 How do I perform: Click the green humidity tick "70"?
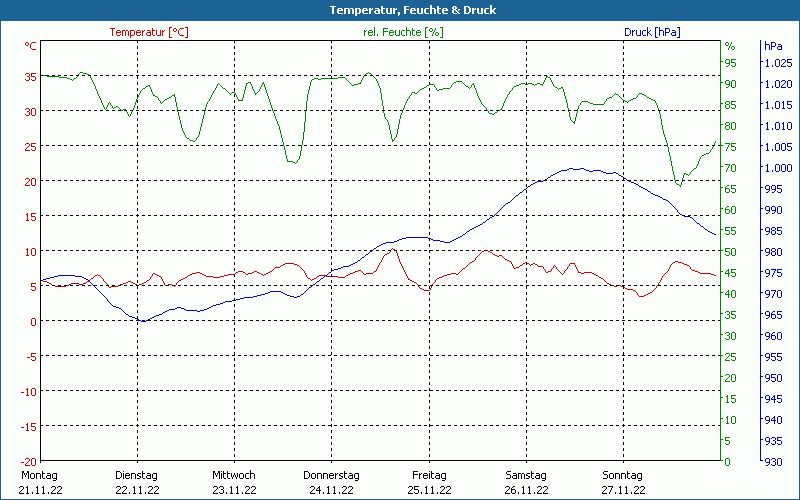(731, 168)
